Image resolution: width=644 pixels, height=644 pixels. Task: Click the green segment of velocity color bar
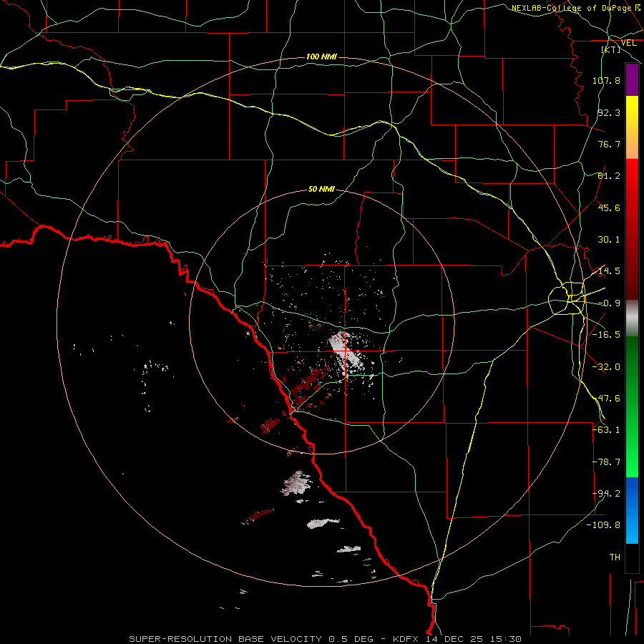(x=632, y=406)
